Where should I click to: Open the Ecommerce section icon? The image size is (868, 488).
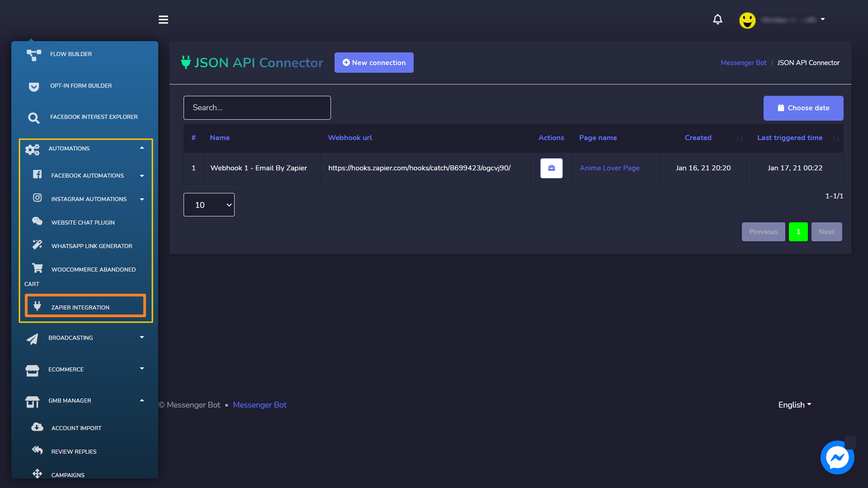(32, 369)
